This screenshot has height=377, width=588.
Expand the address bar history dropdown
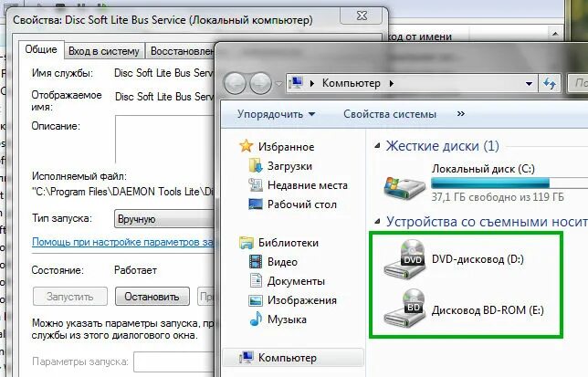coord(529,84)
